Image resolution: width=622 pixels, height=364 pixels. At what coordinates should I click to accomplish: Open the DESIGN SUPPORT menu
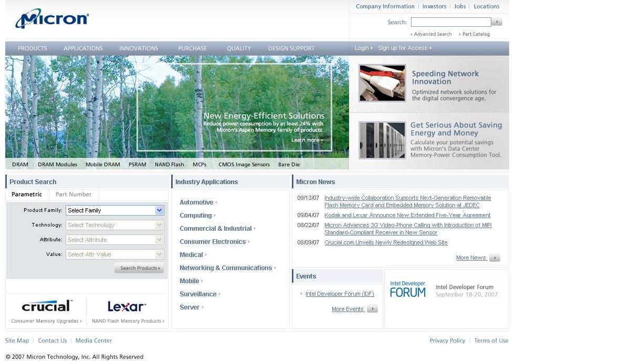(x=291, y=48)
